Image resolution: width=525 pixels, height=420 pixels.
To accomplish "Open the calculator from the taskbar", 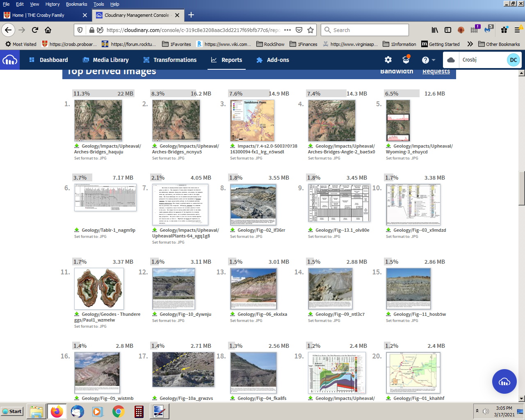I will [139, 411].
